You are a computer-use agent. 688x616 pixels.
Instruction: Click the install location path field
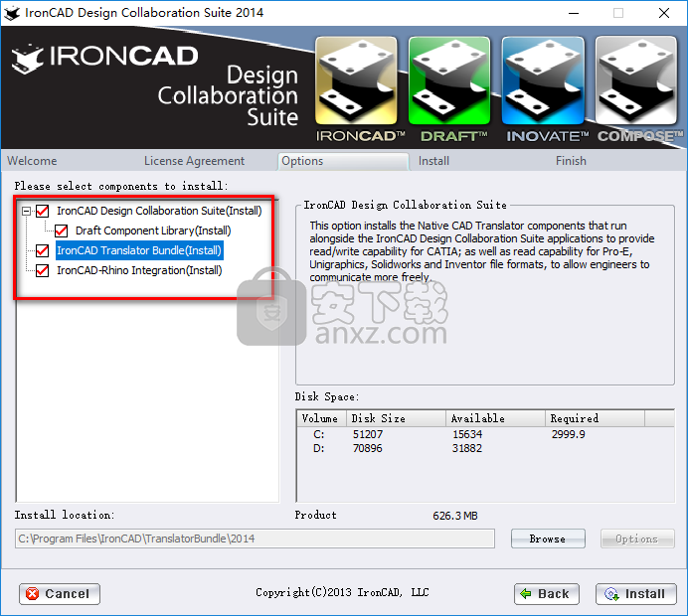pos(255,539)
